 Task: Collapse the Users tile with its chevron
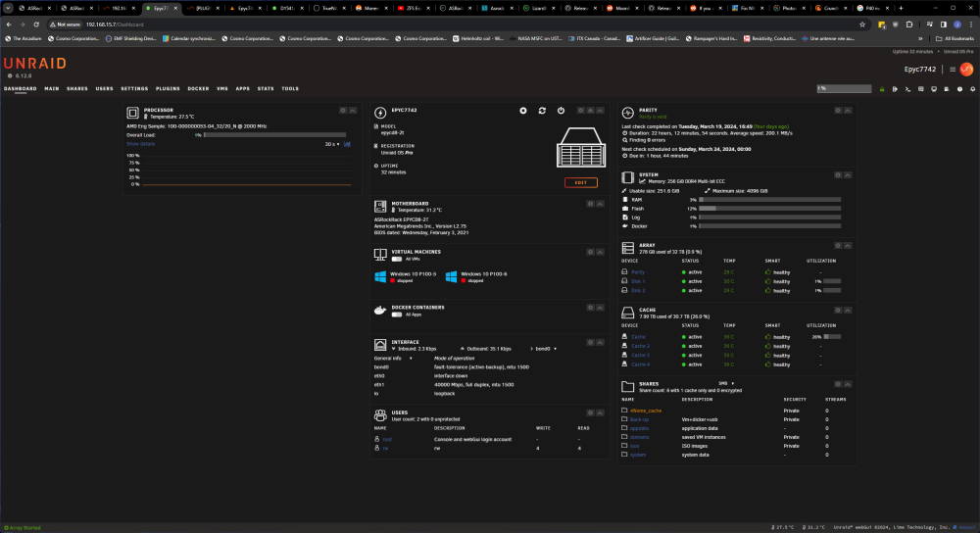(x=600, y=413)
